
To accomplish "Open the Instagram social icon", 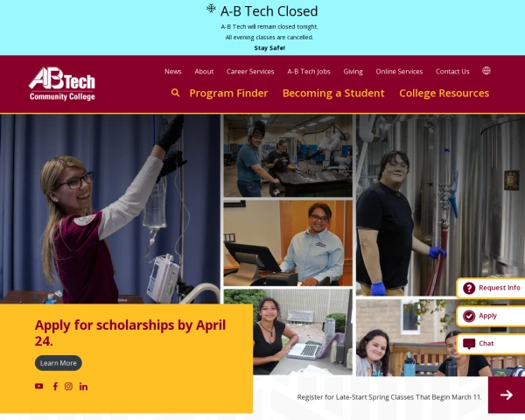I will 68,387.
